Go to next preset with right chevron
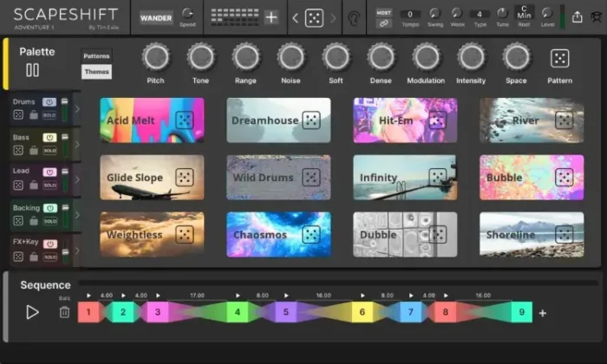 pos(333,17)
